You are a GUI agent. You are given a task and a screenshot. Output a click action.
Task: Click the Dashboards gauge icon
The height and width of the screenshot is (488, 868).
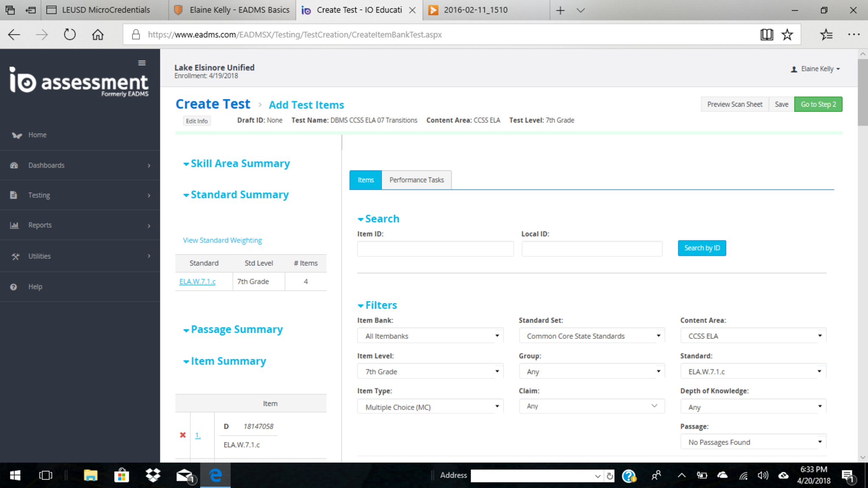(14, 165)
